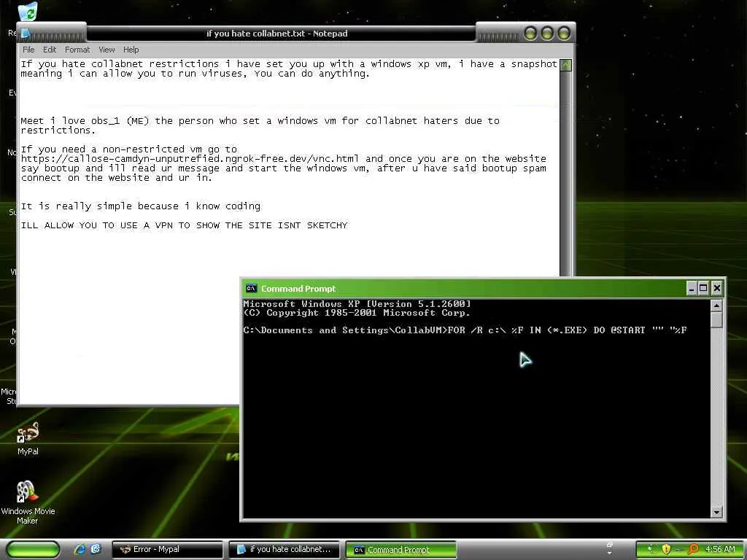Switch to Error - Mypal taskbar button
The width and height of the screenshot is (747, 560).
point(167,549)
